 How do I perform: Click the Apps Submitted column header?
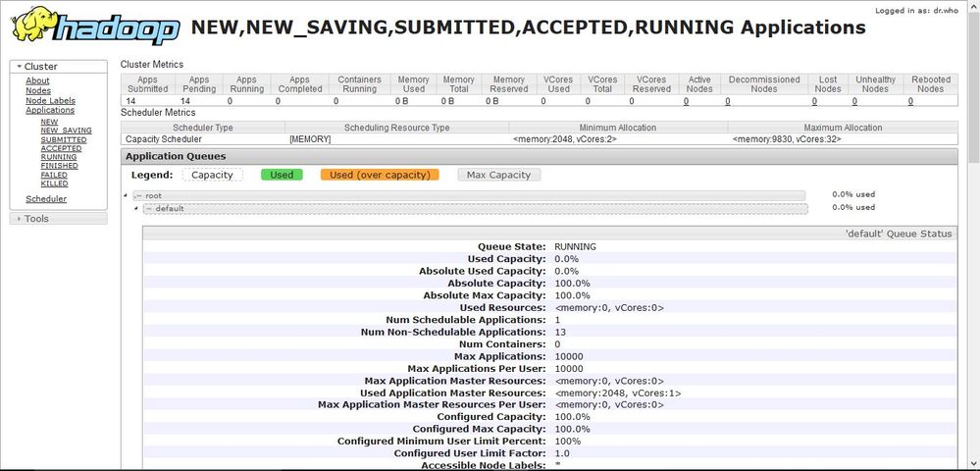click(147, 84)
